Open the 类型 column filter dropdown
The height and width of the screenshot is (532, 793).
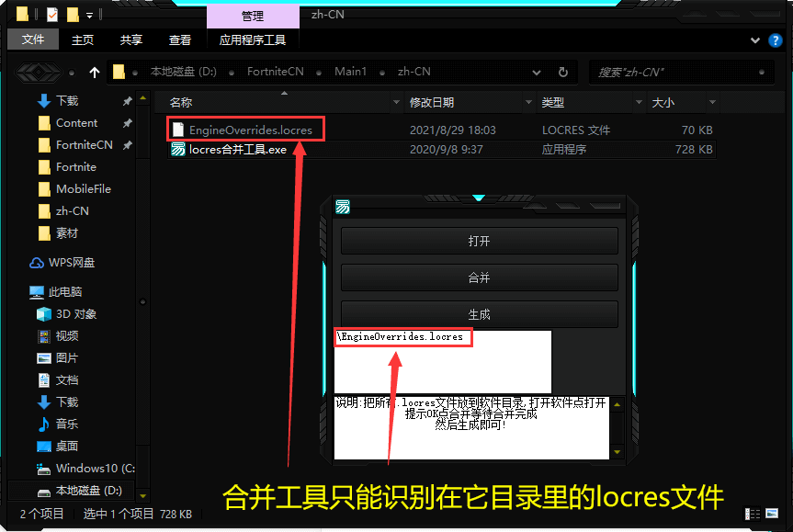(639, 103)
